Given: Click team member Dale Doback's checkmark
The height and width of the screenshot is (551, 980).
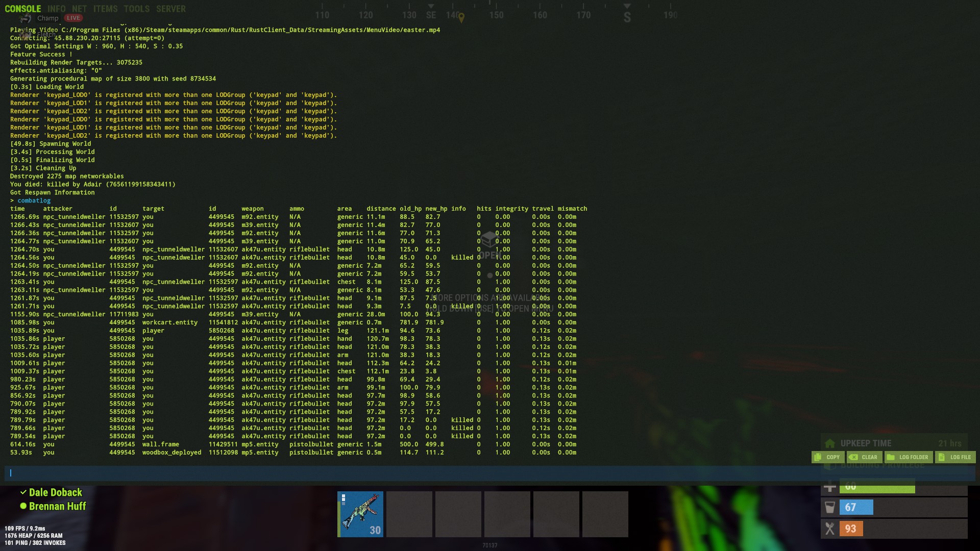Looking at the screenshot, I should 23,492.
